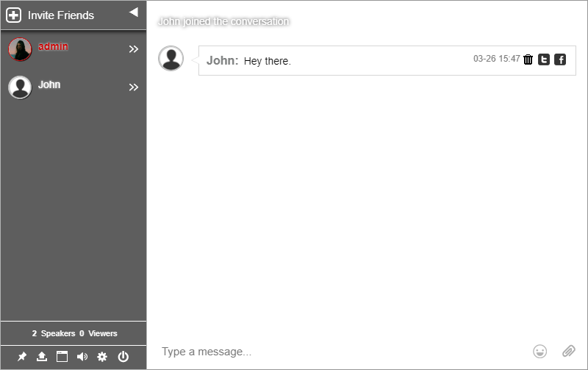
Task: Share the message on Twitter
Action: click(x=544, y=59)
